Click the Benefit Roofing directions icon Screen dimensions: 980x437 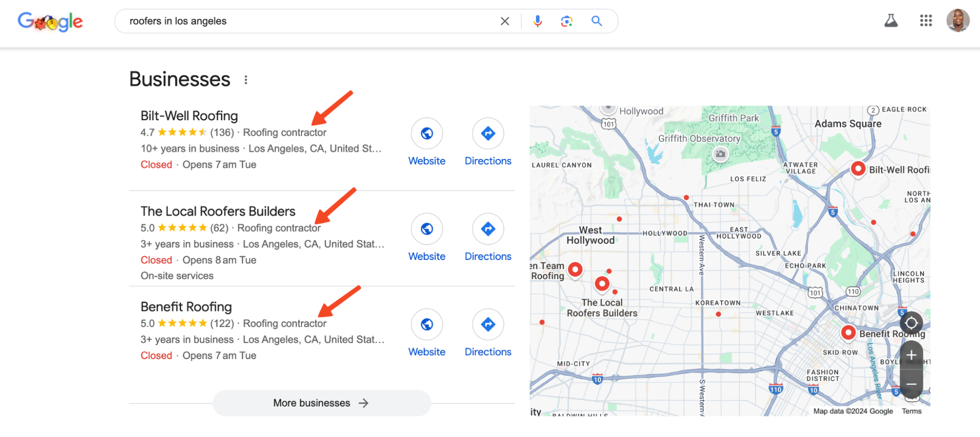pos(488,324)
